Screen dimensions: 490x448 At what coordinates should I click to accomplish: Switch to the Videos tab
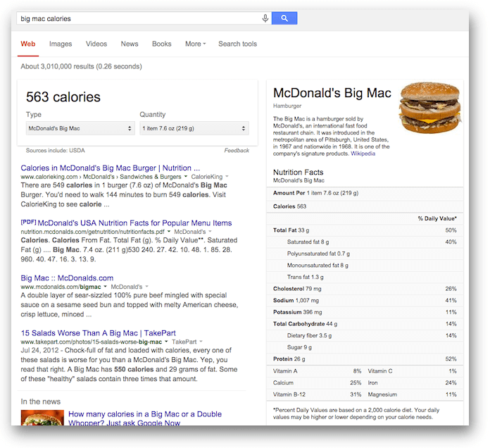(96, 44)
